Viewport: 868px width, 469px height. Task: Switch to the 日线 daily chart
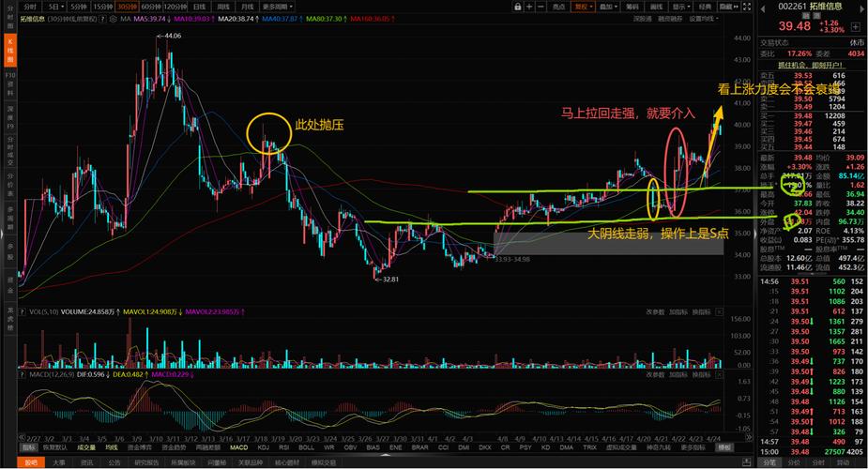[199, 7]
